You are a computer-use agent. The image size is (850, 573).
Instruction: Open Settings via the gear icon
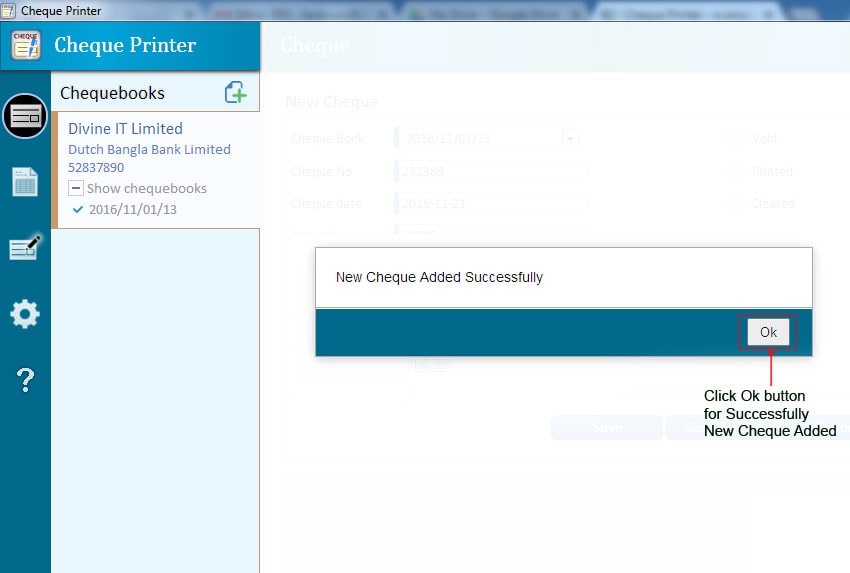coord(25,314)
